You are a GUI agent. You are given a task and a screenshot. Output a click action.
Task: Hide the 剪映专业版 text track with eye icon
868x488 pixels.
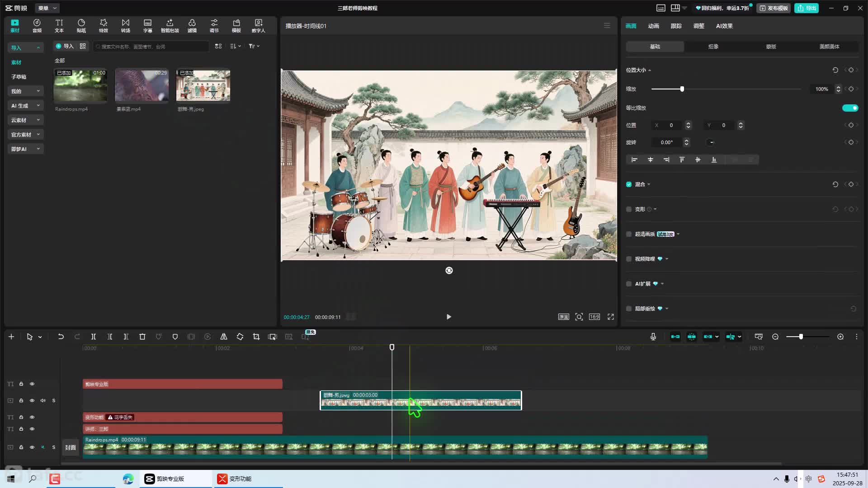(x=32, y=384)
